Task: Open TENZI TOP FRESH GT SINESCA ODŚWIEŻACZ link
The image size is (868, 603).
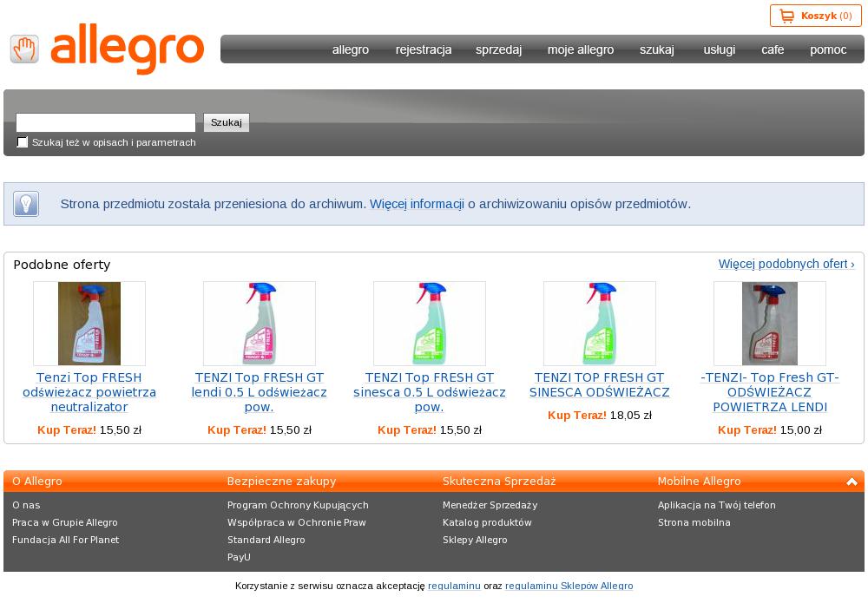Action: pos(600,385)
